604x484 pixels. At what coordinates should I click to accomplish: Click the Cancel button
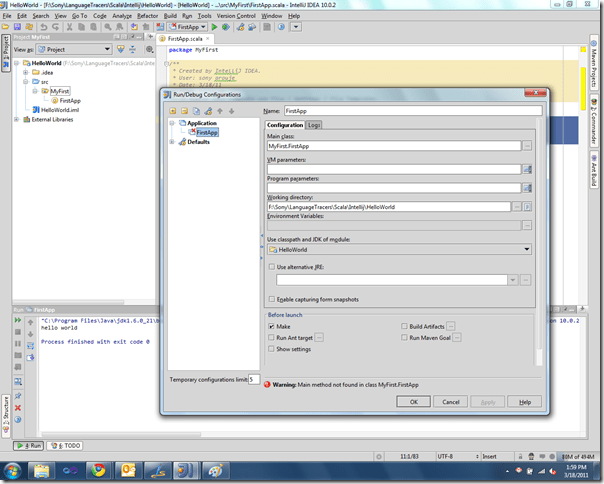450,401
